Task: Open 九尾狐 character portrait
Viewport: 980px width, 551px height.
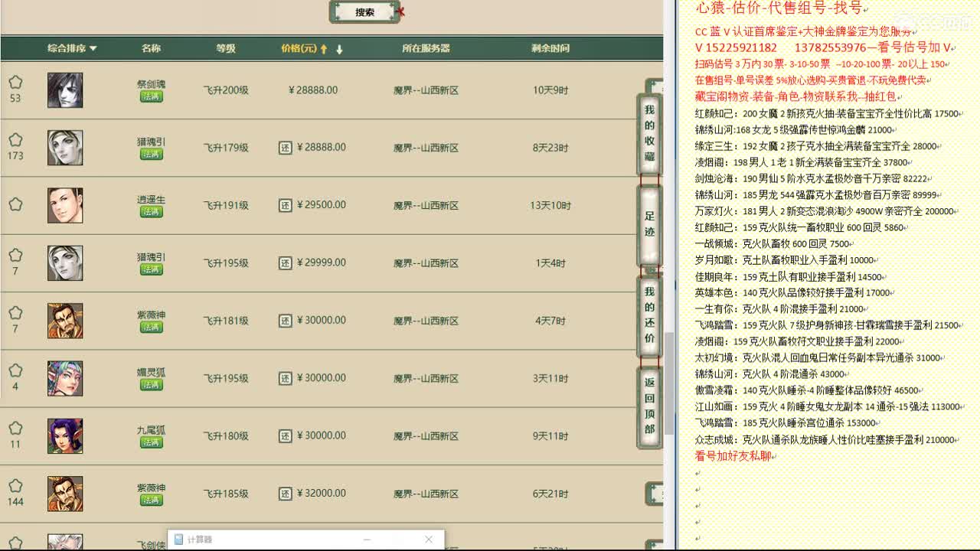Action: click(65, 436)
